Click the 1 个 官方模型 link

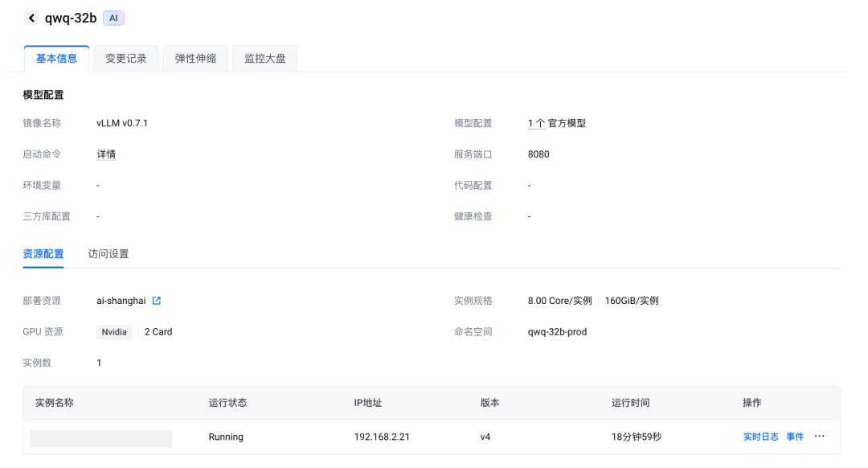click(x=557, y=124)
